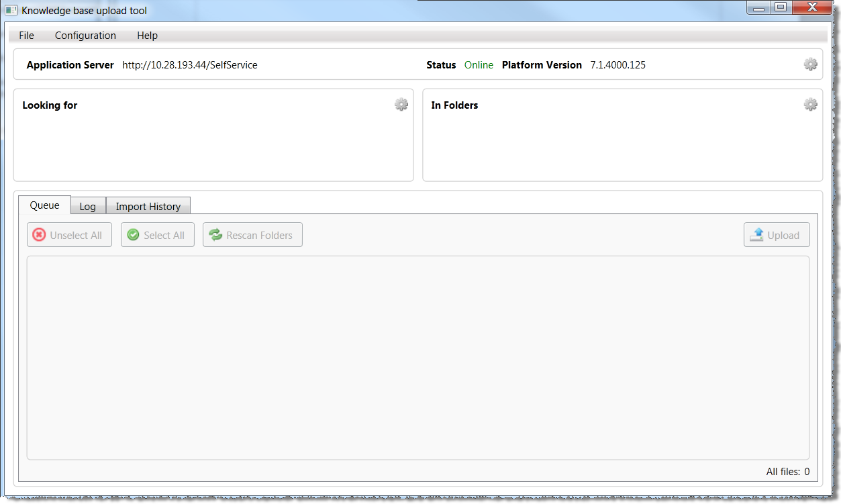Click the Upload button
Image resolution: width=841 pixels, height=504 pixels.
776,235
